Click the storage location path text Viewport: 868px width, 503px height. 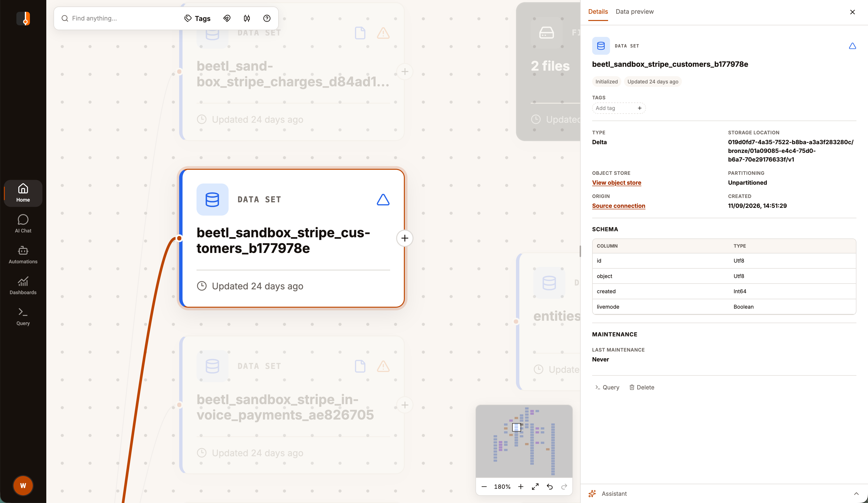[791, 150]
